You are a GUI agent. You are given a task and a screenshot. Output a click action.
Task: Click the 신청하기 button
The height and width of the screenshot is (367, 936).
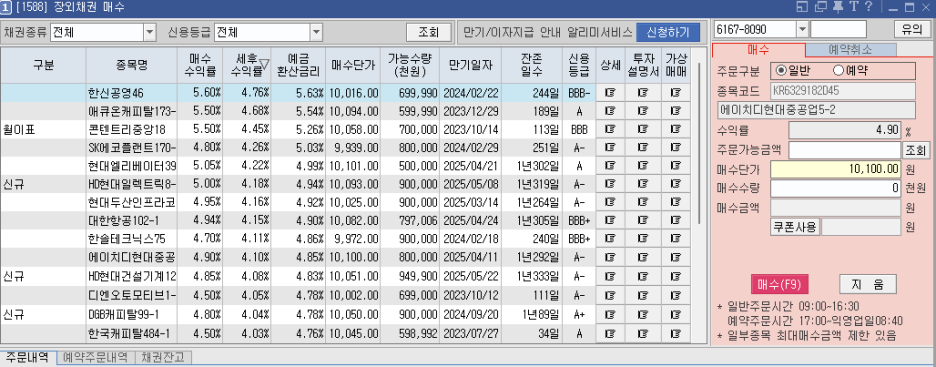668,32
